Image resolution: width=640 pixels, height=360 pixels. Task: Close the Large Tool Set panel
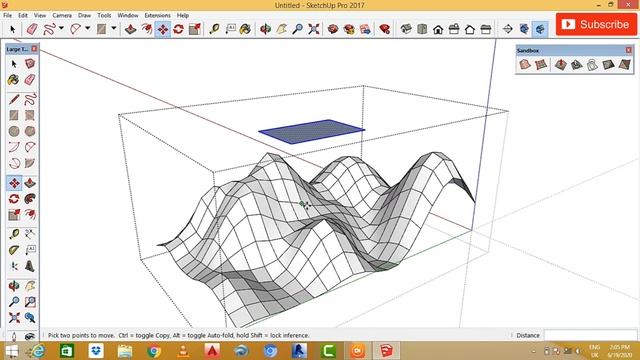click(x=34, y=49)
